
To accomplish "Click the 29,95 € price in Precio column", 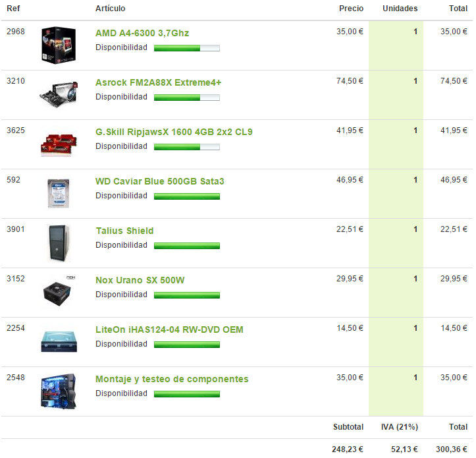I will click(350, 279).
